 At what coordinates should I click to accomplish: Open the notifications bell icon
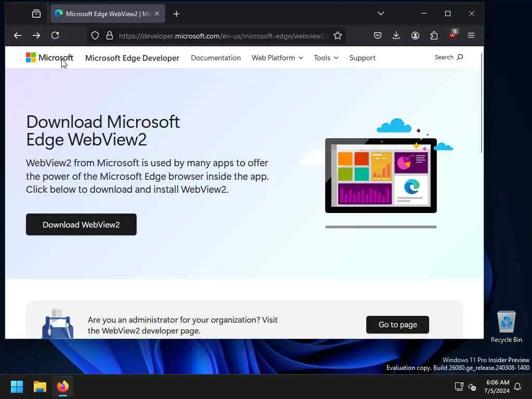click(518, 387)
